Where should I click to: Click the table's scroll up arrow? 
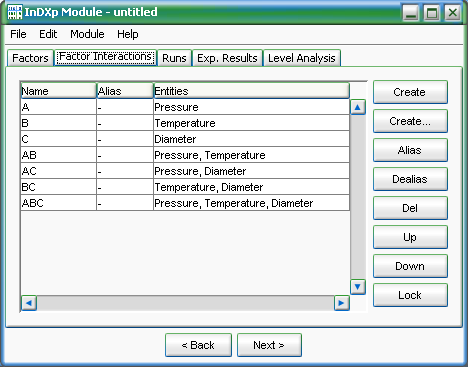(x=358, y=107)
